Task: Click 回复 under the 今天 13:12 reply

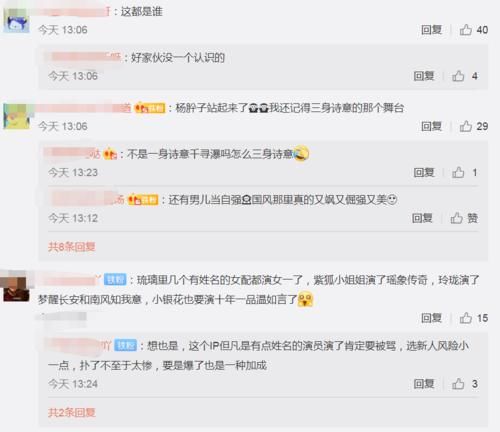Action: click(422, 218)
